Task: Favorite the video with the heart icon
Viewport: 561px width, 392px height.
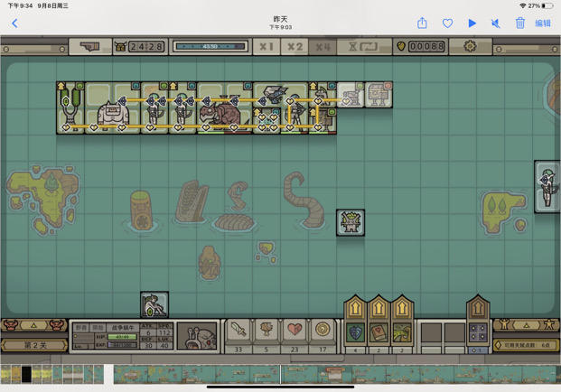Action: coord(447,23)
